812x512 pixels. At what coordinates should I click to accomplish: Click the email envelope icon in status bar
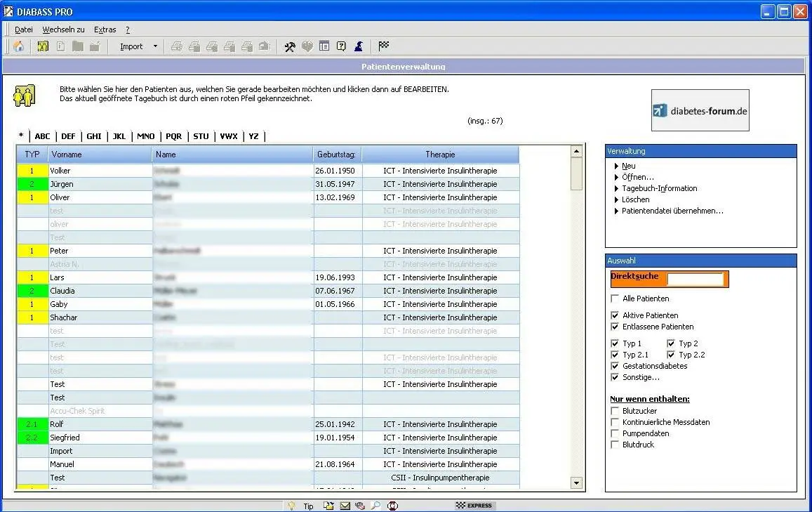[x=344, y=505]
